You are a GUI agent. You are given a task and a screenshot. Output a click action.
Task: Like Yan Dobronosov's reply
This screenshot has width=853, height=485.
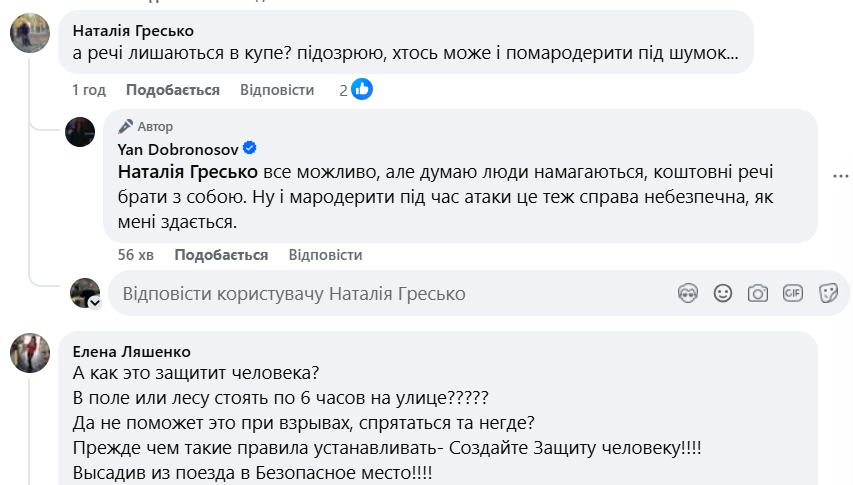(x=221, y=255)
